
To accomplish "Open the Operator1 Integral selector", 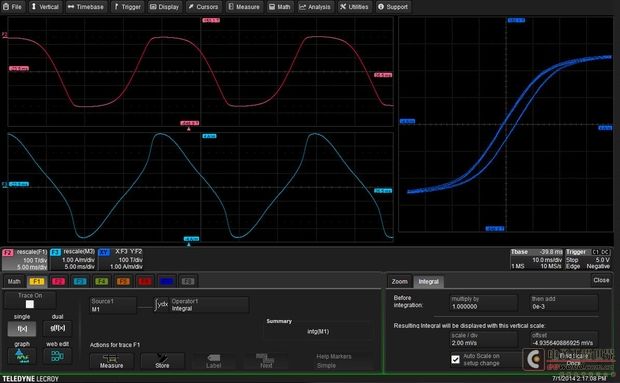I will click(209, 305).
